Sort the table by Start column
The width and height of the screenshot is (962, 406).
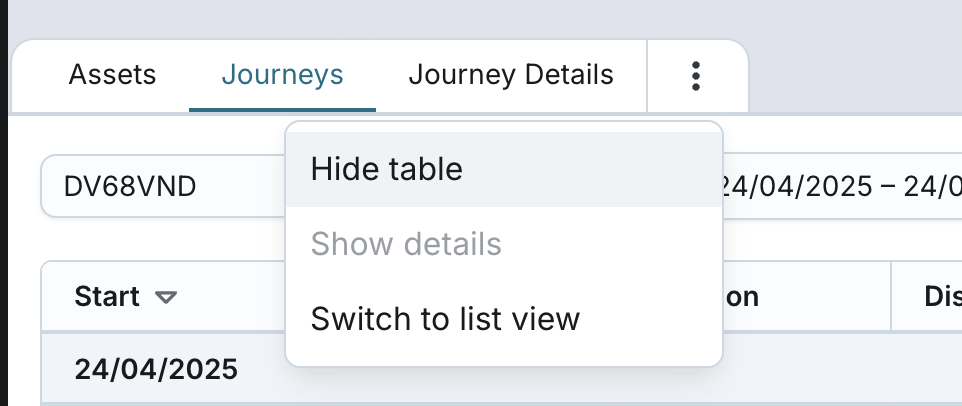(x=107, y=297)
